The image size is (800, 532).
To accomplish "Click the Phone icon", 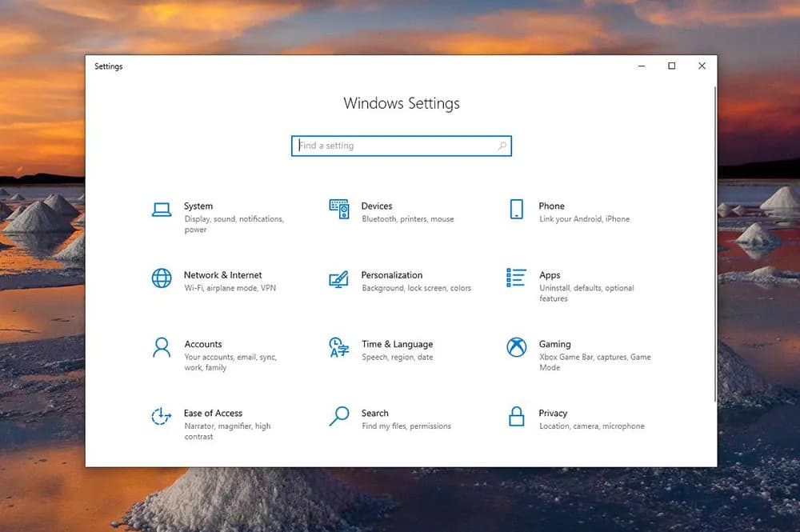I will (516, 210).
